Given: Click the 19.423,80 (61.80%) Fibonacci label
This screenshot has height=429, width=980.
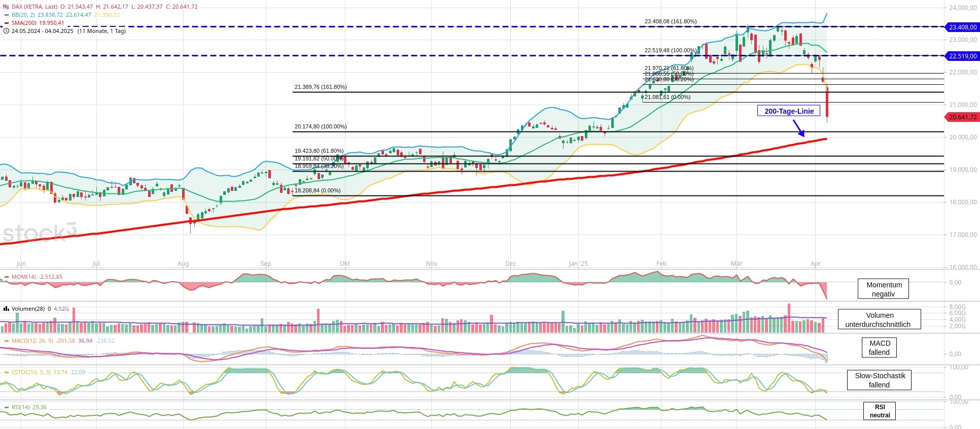Looking at the screenshot, I should coord(319,151).
